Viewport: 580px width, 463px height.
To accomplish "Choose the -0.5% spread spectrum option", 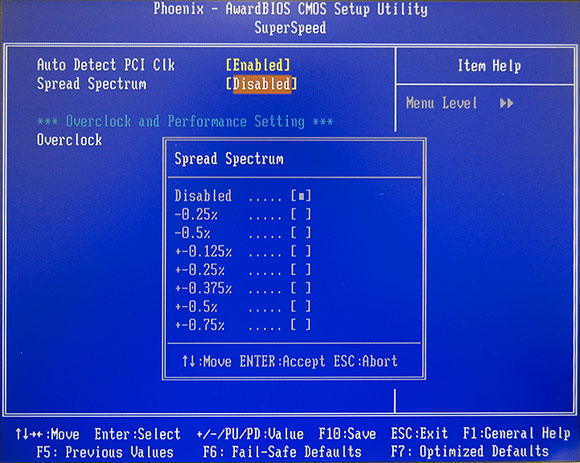I will pyautogui.click(x=243, y=233).
